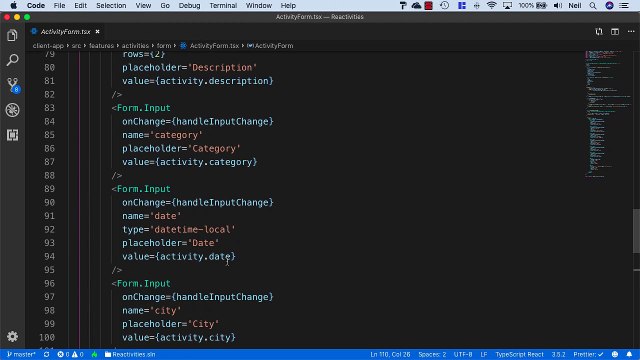Open battery status showing 100%

[532, 5]
